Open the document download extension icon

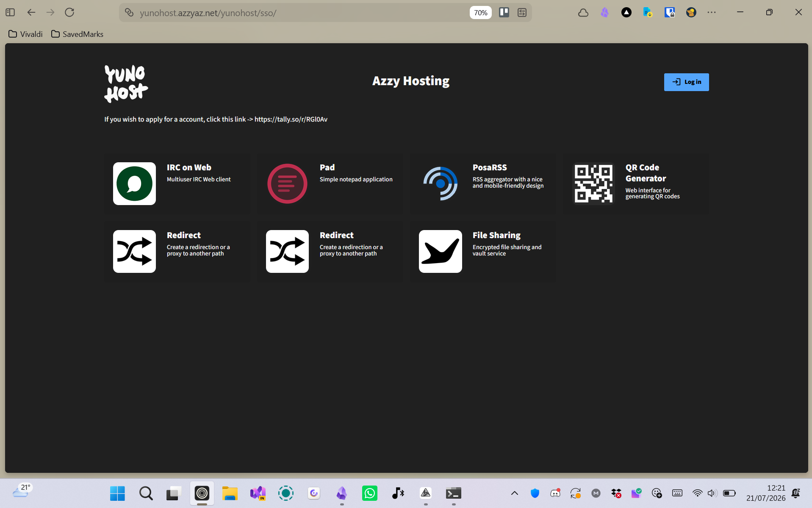(648, 12)
